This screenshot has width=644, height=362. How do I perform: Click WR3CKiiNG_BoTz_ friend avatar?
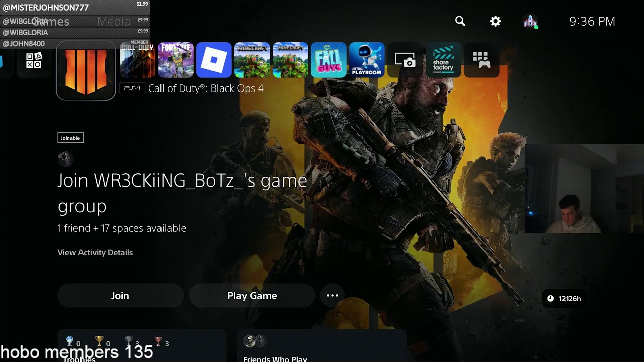pos(65,159)
